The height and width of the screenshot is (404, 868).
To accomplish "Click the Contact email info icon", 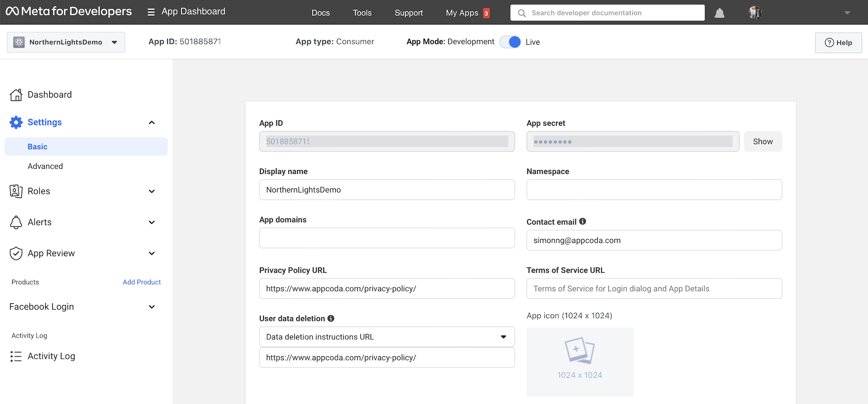I will pyautogui.click(x=583, y=221).
